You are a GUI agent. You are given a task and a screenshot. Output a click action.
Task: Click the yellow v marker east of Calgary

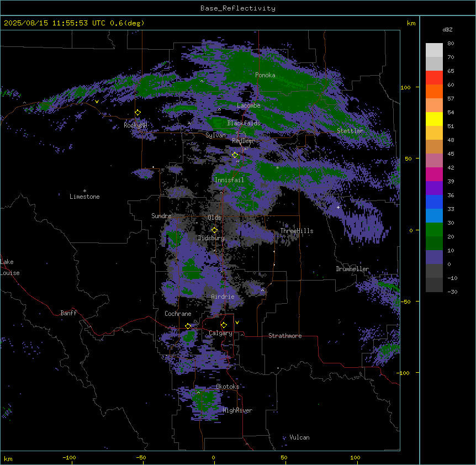(x=237, y=323)
